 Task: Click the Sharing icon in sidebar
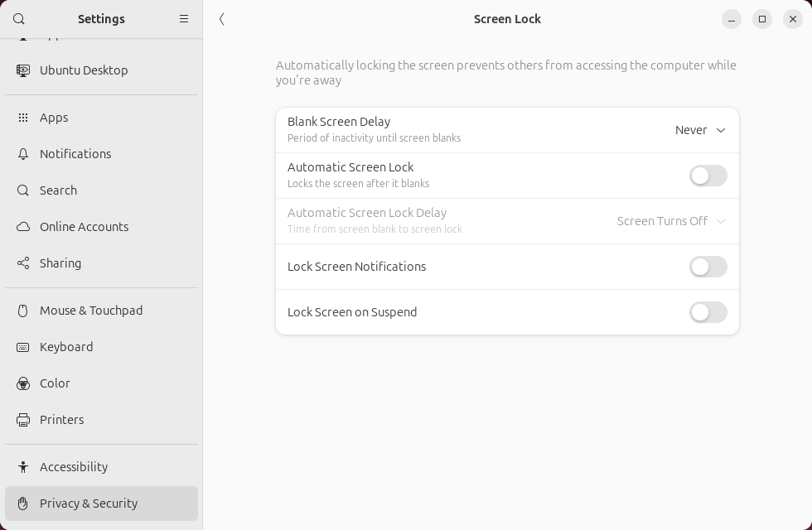click(x=23, y=263)
